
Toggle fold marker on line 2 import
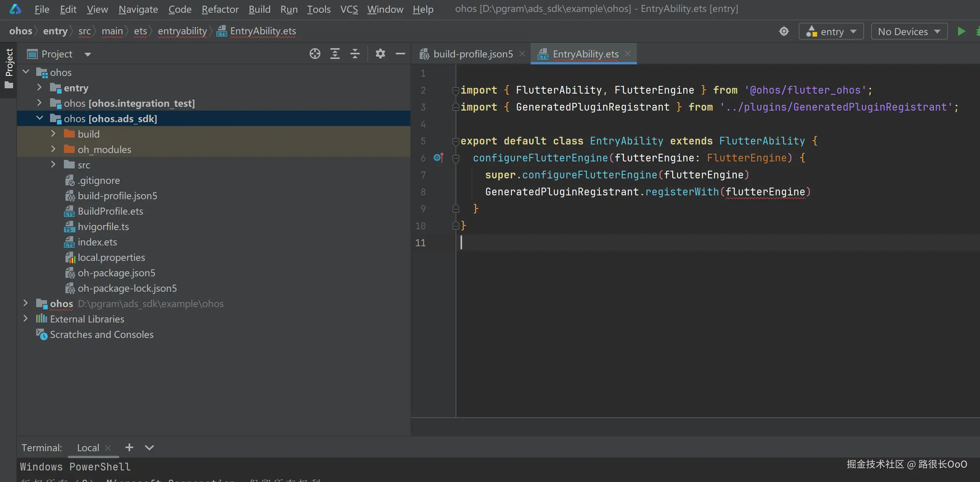point(456,90)
